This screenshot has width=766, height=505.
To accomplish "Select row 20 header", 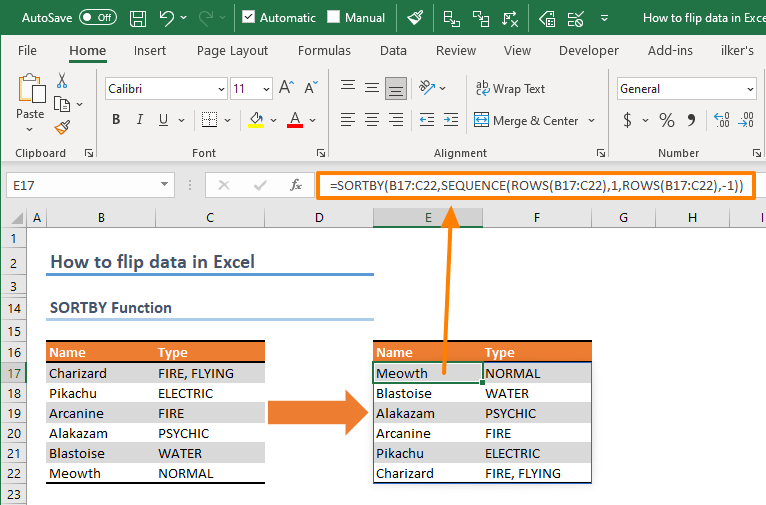I will tap(14, 433).
